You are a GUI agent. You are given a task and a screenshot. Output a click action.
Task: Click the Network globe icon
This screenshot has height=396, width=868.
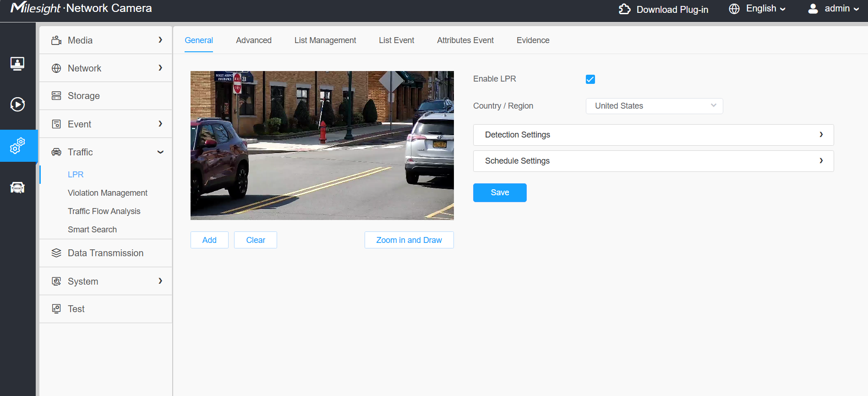56,68
